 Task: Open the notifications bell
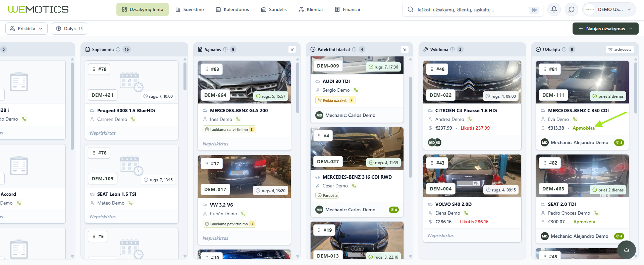554,9
